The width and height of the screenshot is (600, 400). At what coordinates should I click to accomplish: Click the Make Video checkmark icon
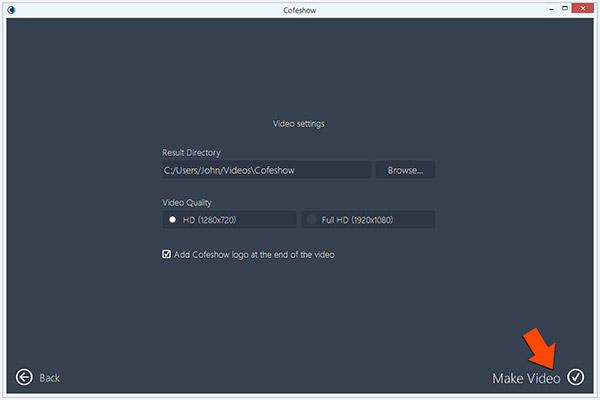(x=576, y=377)
